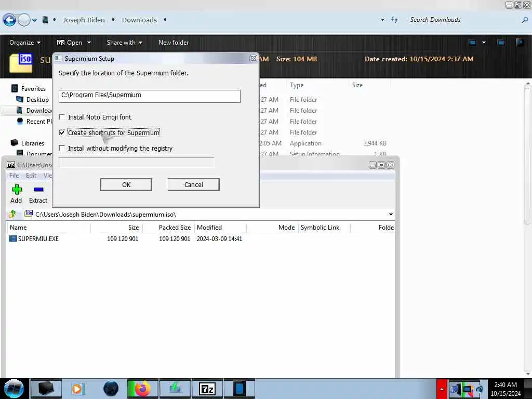Image resolution: width=532 pixels, height=399 pixels.
Task: Click Downloads in the breadcrumb path
Action: pyautogui.click(x=139, y=20)
